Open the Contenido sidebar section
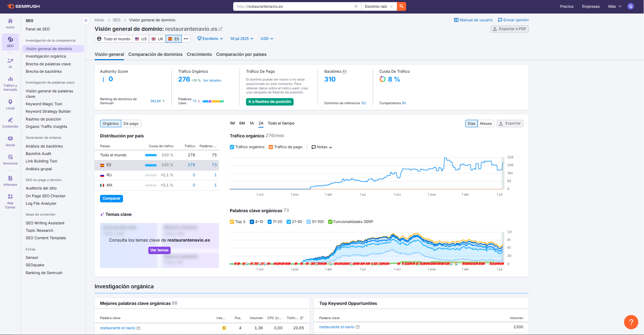Viewport: 644px width, 335px height. (x=10, y=123)
